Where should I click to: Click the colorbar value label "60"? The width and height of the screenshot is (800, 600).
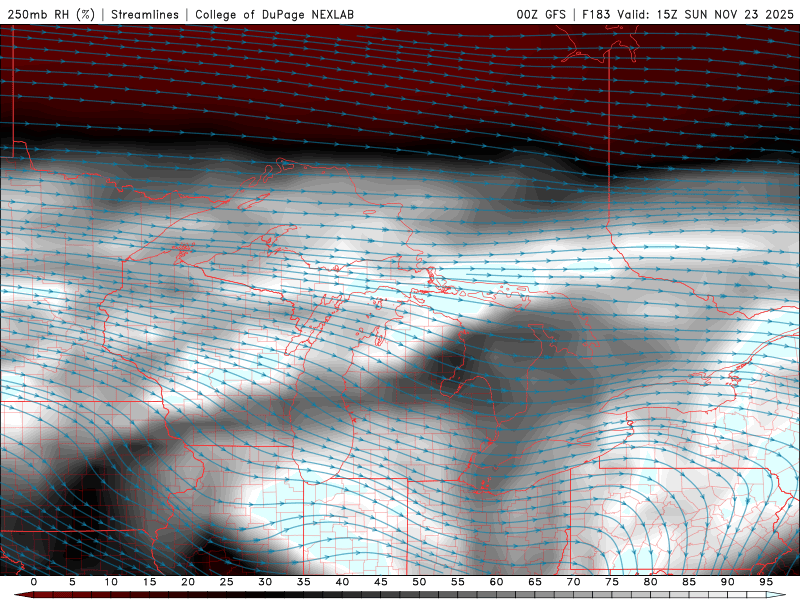496,582
